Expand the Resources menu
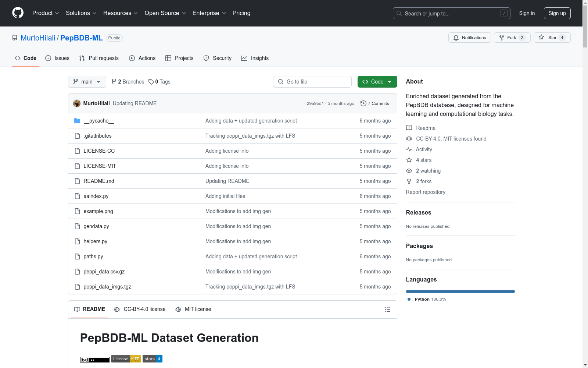 [x=121, y=13]
